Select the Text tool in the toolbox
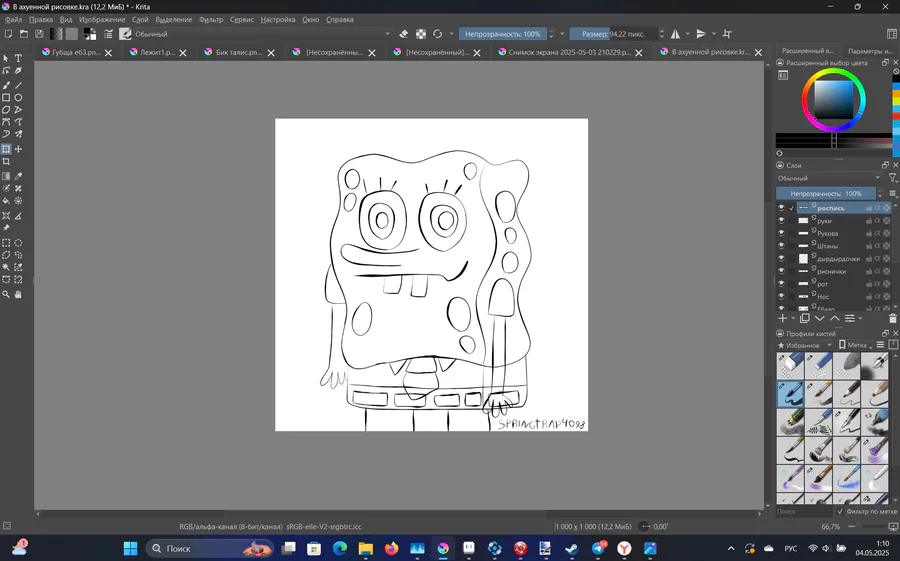 pyautogui.click(x=18, y=58)
